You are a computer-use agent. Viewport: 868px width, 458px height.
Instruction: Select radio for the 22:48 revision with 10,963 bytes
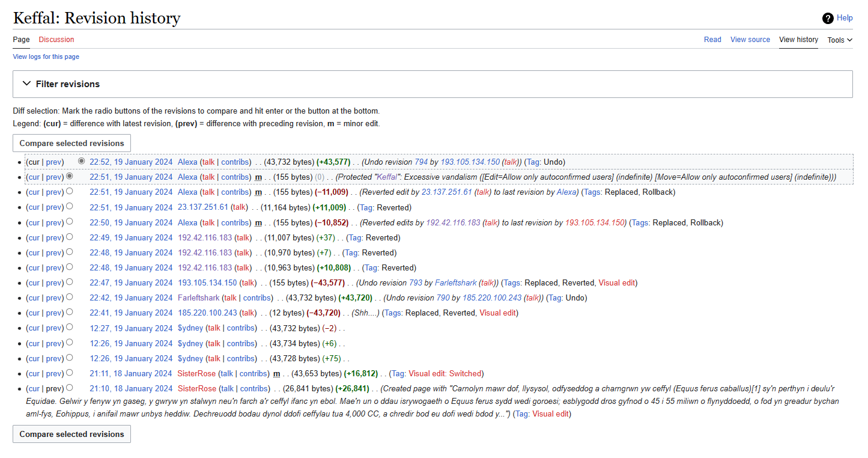(x=70, y=267)
